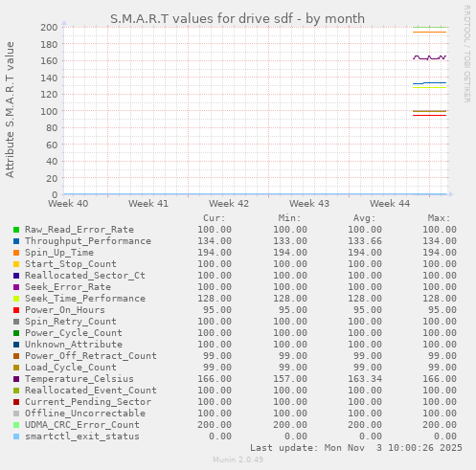Viewport: 476px width, 470px height.
Task: Select the Power_Cycle_Count label
Action: point(74,333)
